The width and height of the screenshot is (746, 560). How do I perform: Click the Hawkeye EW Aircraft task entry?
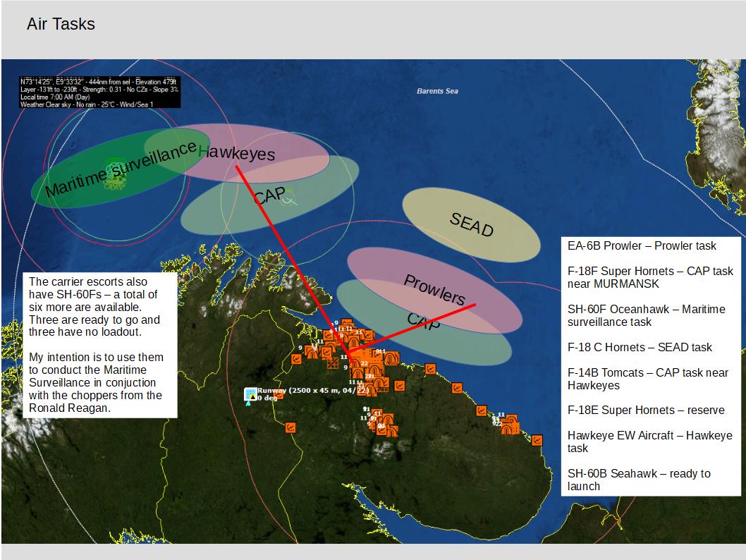click(x=649, y=442)
